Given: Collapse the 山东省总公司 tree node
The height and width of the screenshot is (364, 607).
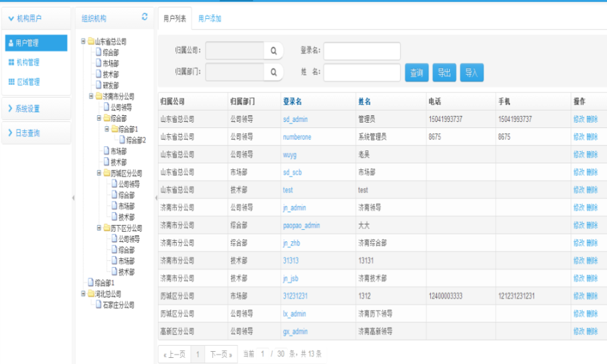Looking at the screenshot, I should click(x=83, y=41).
